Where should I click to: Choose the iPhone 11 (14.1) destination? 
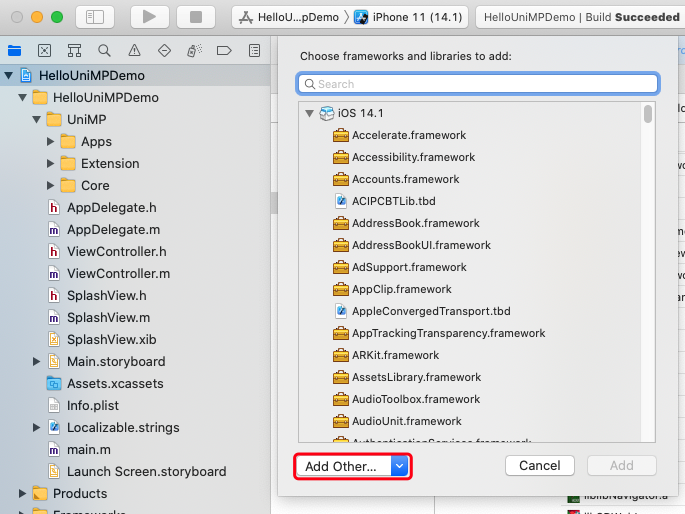[408, 17]
